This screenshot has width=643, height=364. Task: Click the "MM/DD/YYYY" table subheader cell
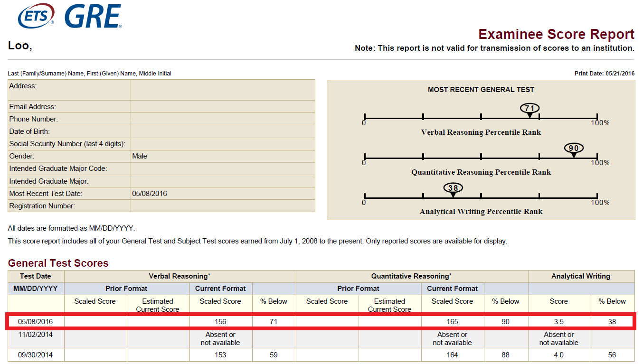tap(36, 289)
